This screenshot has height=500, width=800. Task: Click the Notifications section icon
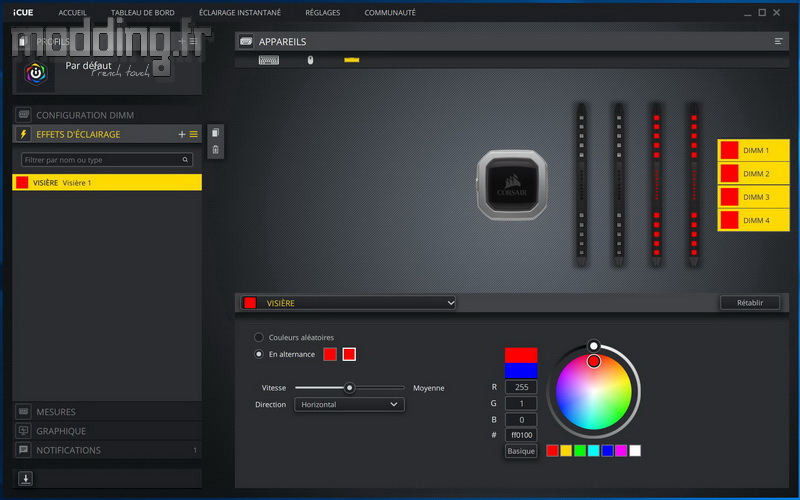coord(23,450)
